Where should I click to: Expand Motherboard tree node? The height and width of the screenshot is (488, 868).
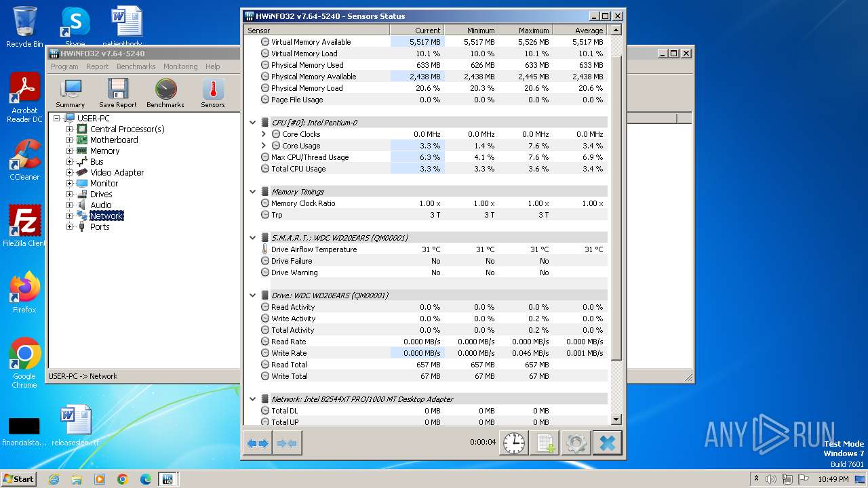pos(69,140)
